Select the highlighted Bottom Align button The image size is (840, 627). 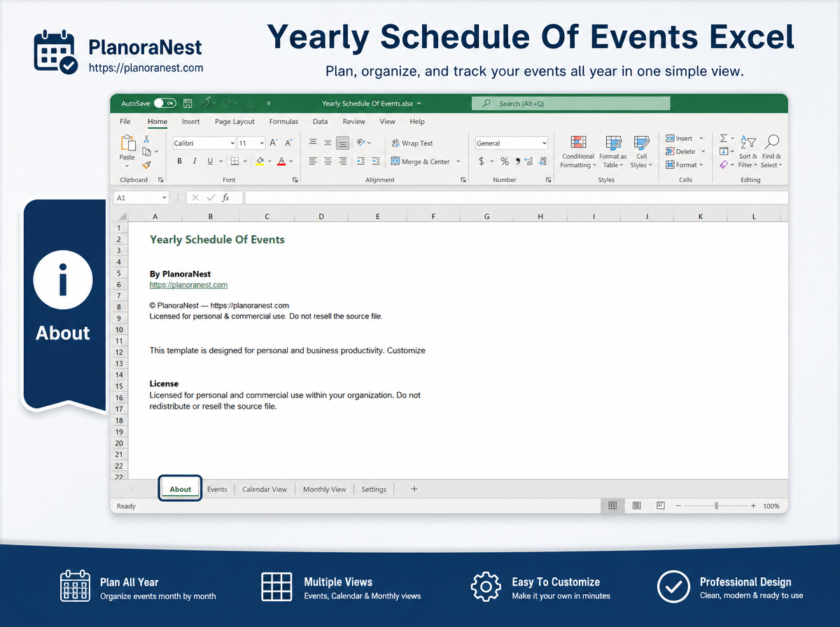tap(342, 143)
